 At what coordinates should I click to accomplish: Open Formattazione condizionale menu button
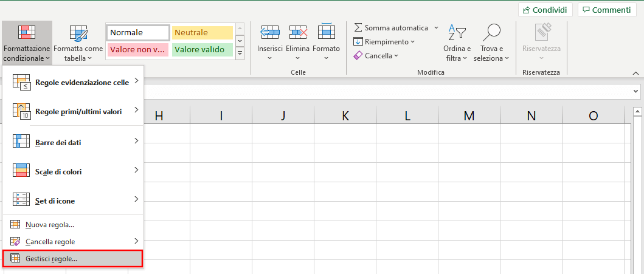pos(27,43)
